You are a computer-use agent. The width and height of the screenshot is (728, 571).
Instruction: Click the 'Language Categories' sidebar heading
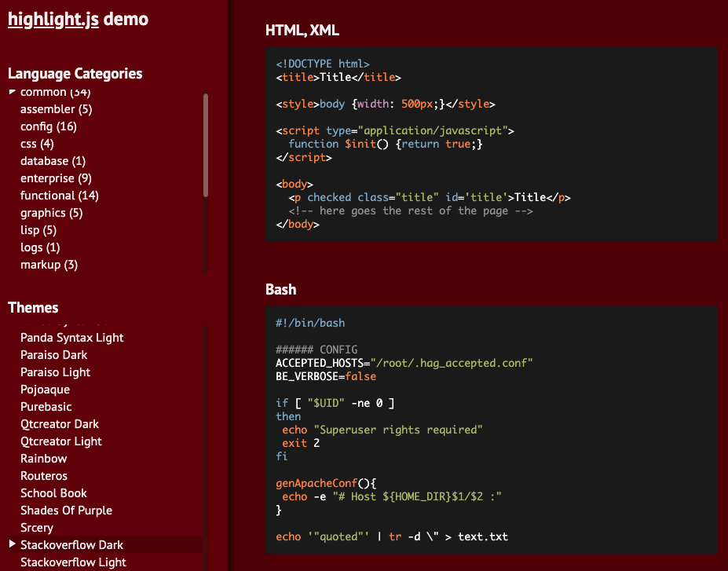[x=75, y=74]
